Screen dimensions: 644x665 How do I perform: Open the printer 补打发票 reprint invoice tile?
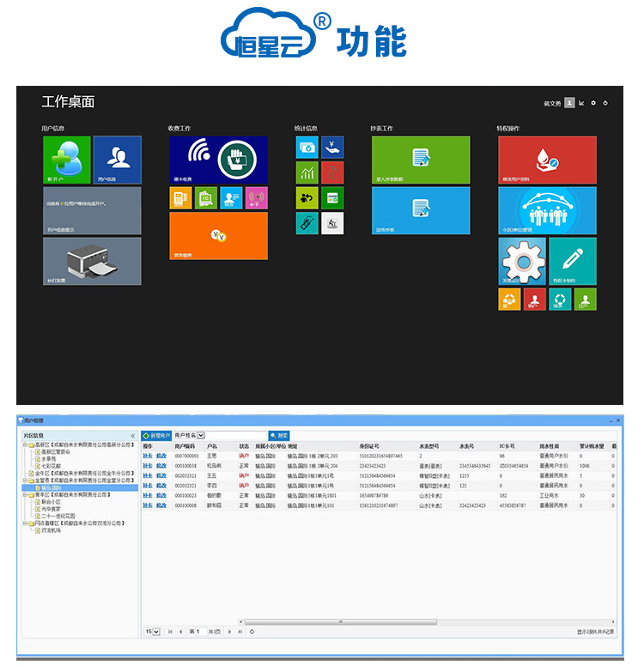pos(92,261)
